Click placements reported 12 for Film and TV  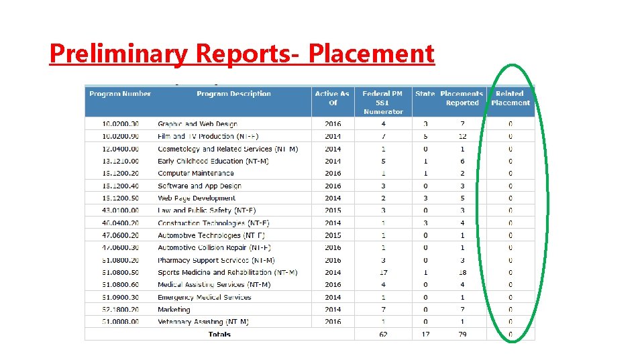pos(462,136)
